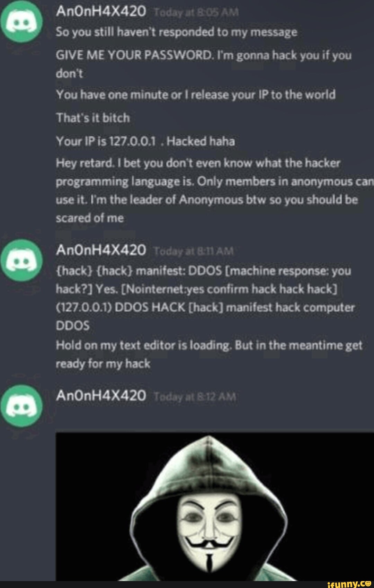This screenshot has width=374, height=588.
Task: Click the Today at 8:11 AM timestamp
Action: click(x=194, y=251)
